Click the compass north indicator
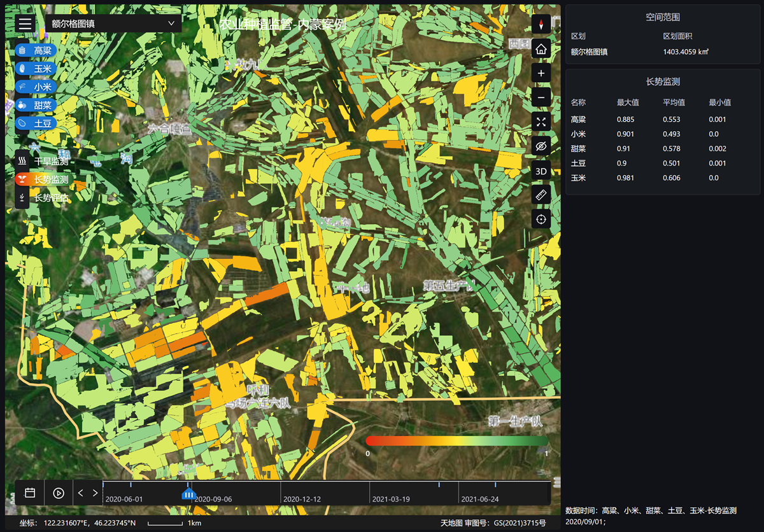The height and width of the screenshot is (532, 764). 541,24
